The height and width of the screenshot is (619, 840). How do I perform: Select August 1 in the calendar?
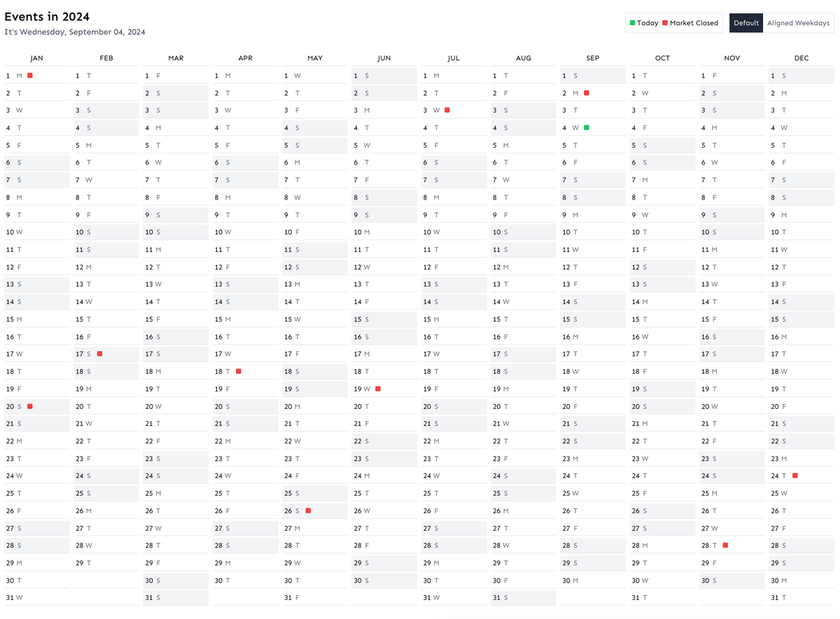[x=524, y=76]
